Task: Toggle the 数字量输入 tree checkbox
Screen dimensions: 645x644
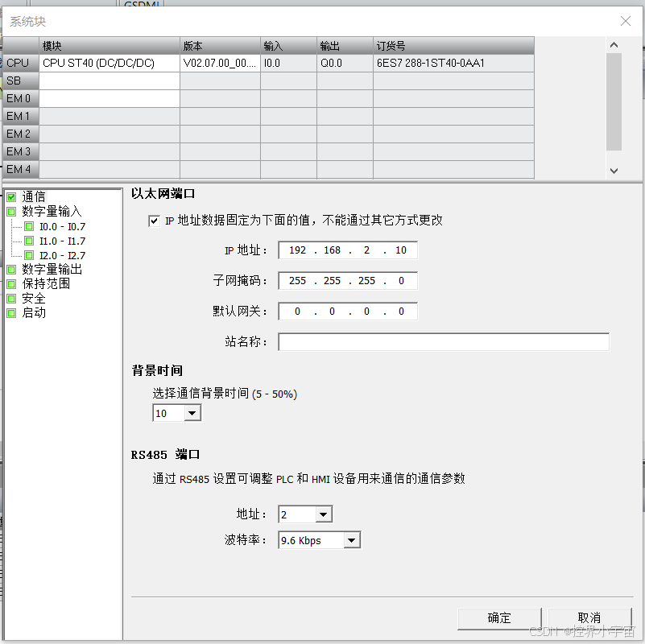Action: [11, 212]
